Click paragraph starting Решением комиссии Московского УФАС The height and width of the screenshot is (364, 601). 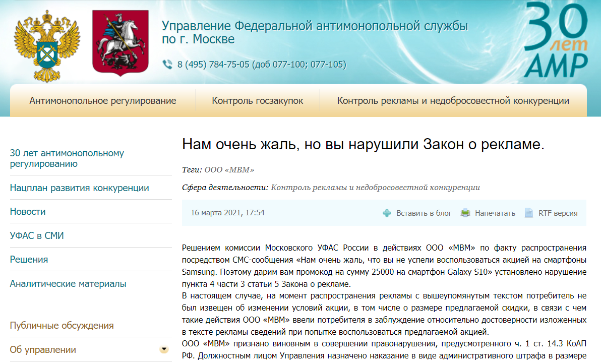(x=384, y=266)
